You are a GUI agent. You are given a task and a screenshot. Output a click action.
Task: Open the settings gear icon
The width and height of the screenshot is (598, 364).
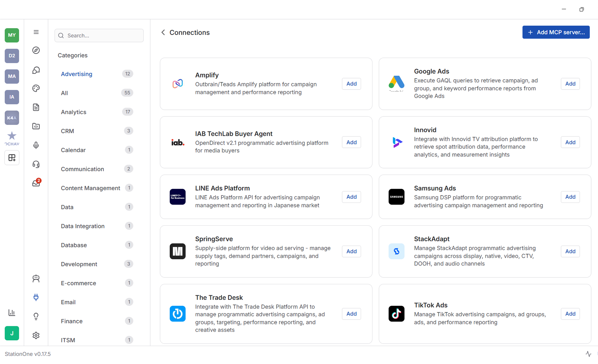point(36,335)
